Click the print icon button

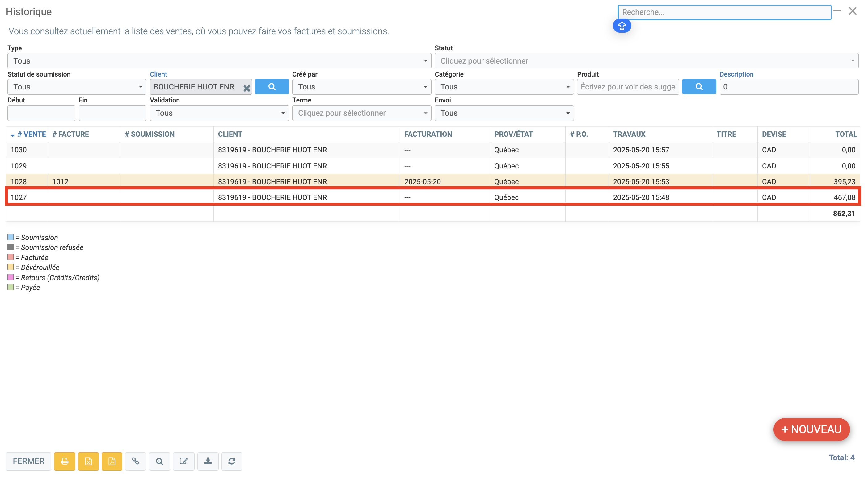click(x=64, y=461)
